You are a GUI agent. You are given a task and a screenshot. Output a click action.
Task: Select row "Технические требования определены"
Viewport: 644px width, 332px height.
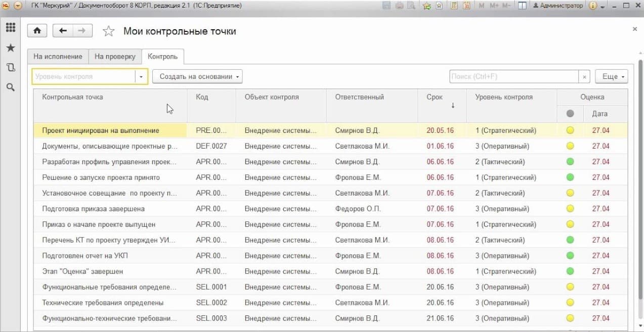(330, 303)
